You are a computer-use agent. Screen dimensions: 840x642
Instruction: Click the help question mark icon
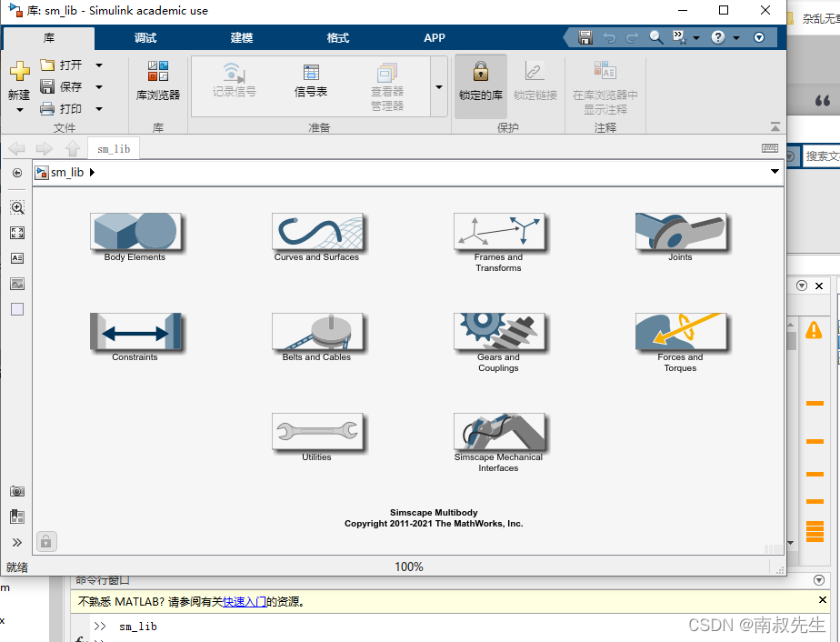pos(718,37)
